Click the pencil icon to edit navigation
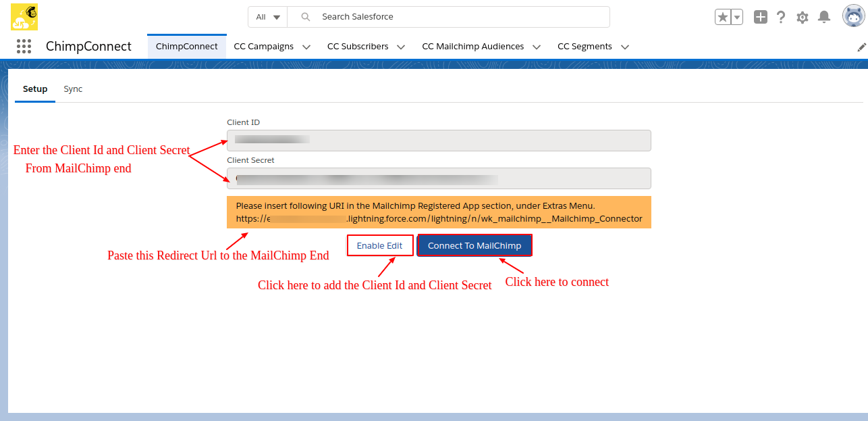 [x=861, y=47]
